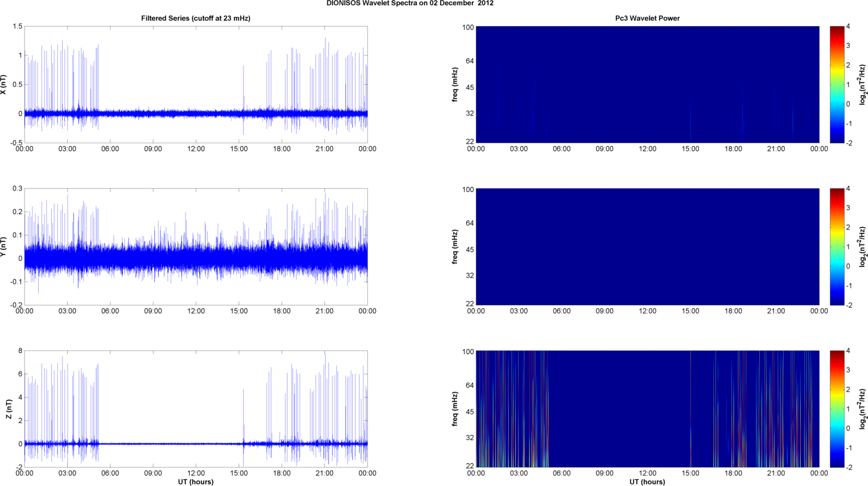
Task: Select the 'Filtered Series (cutoff at 23 mHz)' heading
Action: tap(196, 18)
